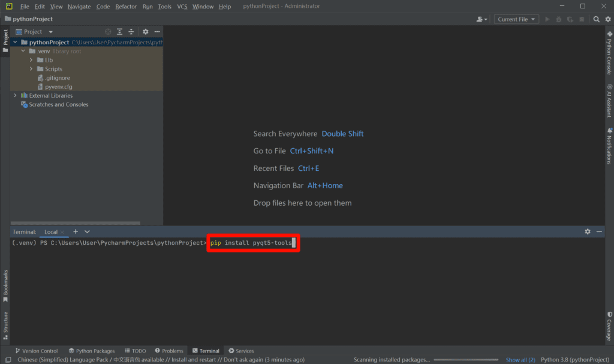Screen dimensions: 614x364
Task: Open the View menu
Action: pos(56,6)
